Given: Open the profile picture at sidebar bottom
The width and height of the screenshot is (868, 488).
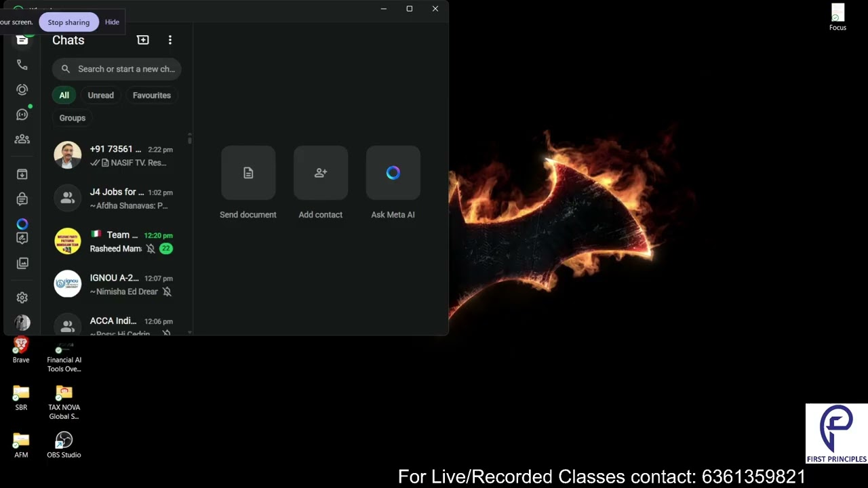Looking at the screenshot, I should [x=22, y=323].
